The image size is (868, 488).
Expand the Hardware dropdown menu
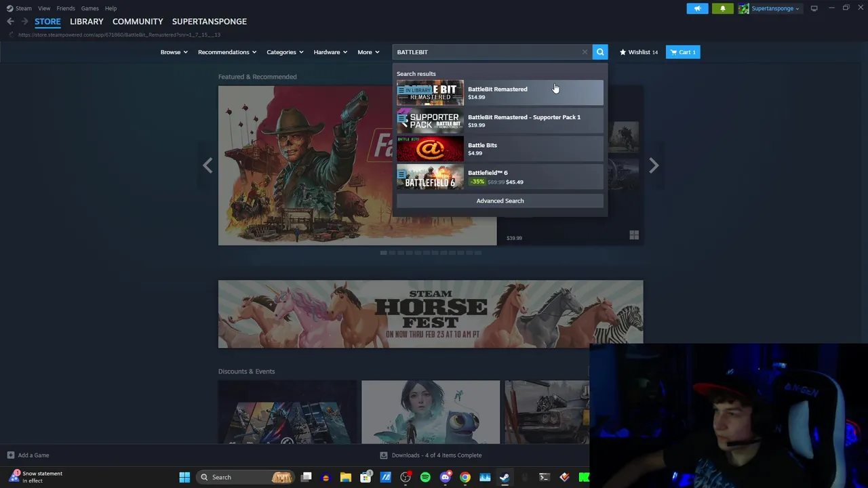point(330,52)
